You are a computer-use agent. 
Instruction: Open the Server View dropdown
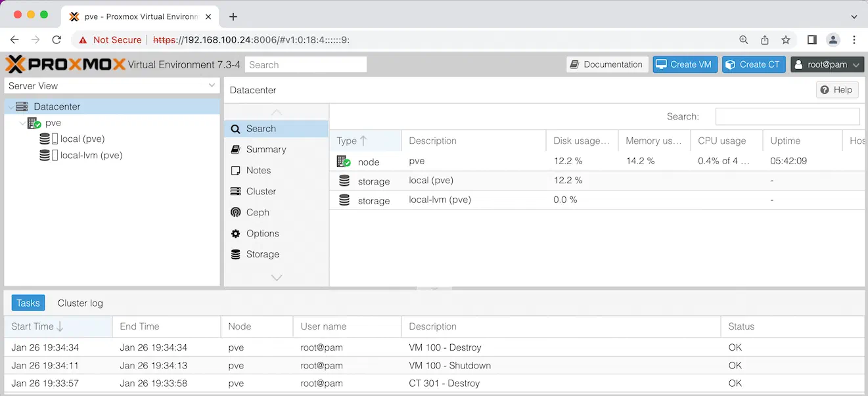point(112,85)
